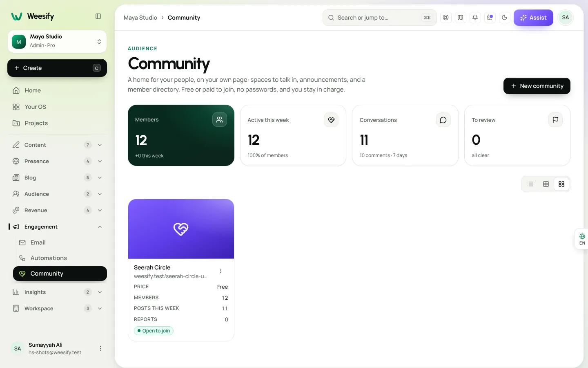This screenshot has height=368, width=588.
Task: Click the Weesify logo
Action: (33, 16)
